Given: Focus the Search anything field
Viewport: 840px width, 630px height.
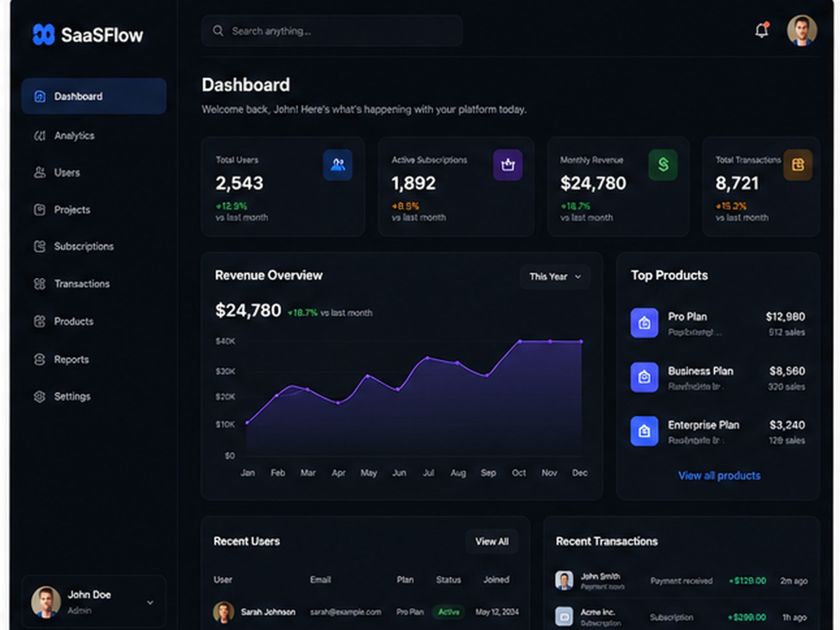Looking at the screenshot, I should pyautogui.click(x=332, y=31).
